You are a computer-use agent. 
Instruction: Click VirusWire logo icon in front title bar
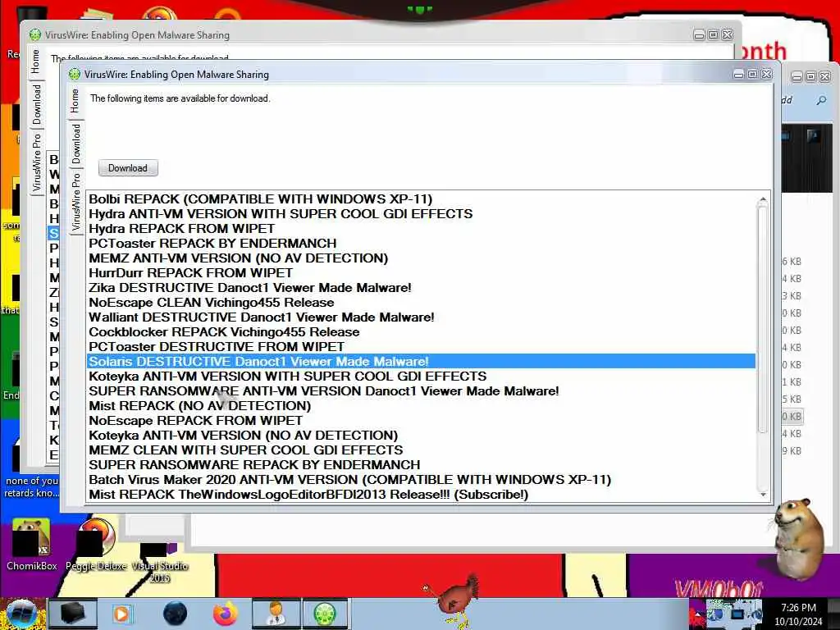coord(75,75)
